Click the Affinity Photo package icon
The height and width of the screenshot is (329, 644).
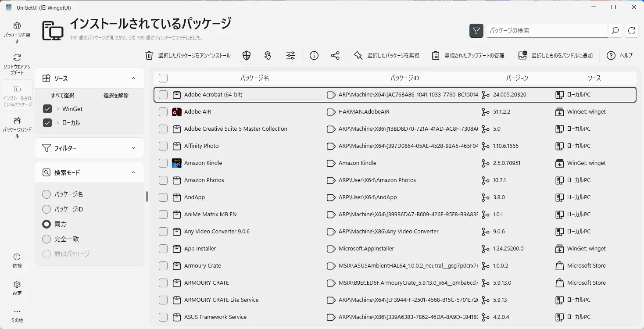tap(177, 146)
